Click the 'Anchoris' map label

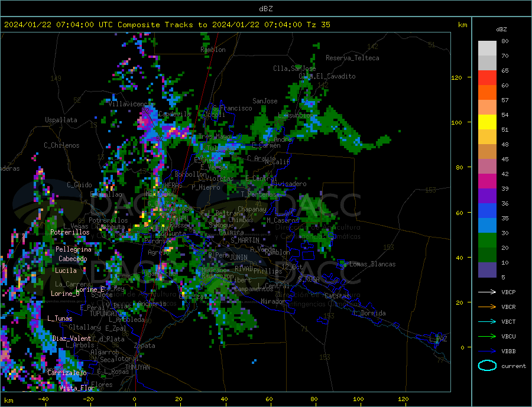152,304
